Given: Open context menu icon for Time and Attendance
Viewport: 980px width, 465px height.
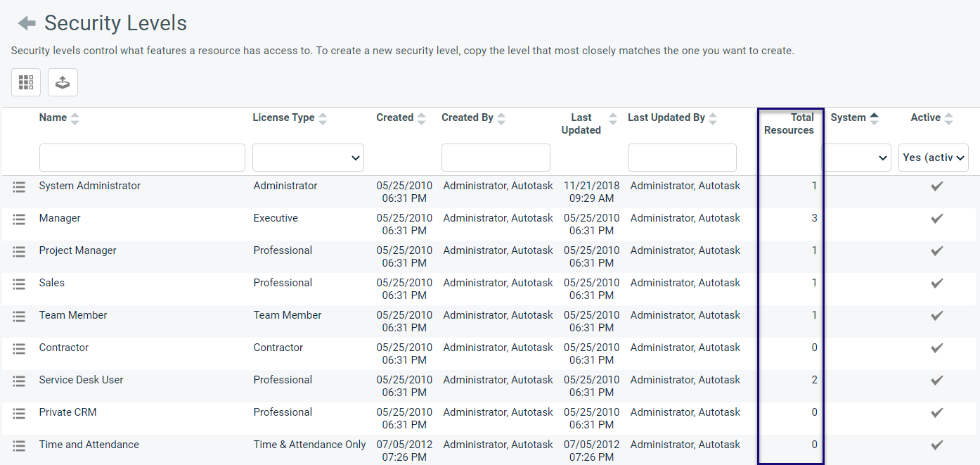Looking at the screenshot, I should [19, 446].
